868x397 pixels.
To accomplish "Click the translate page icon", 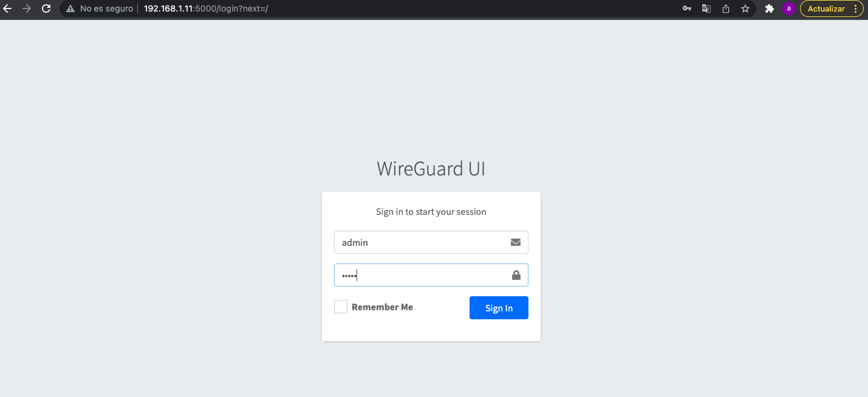I will [x=706, y=8].
